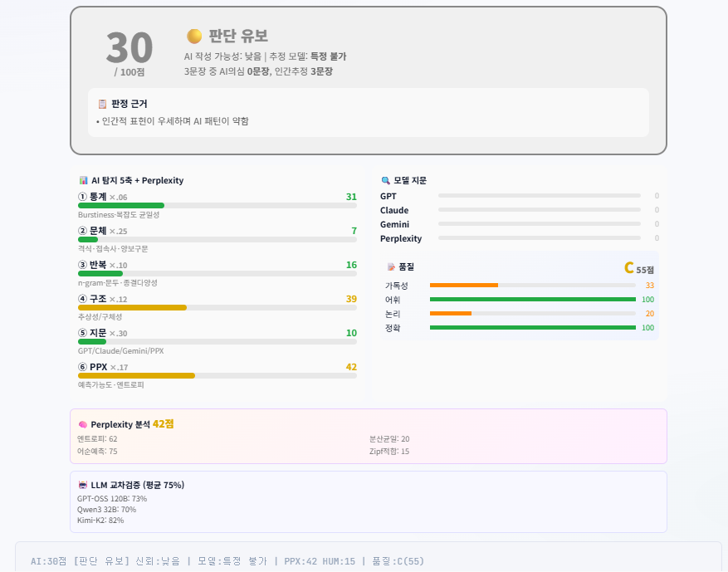
Task: Click the clipboard icon beside 품질
Action: tap(391, 267)
